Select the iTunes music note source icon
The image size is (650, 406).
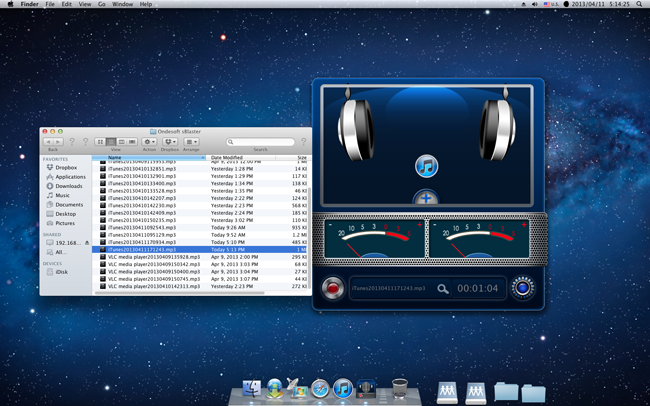pyautogui.click(x=426, y=166)
